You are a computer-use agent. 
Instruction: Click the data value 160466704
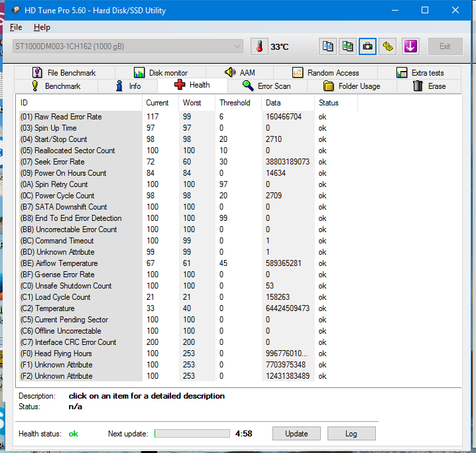tap(284, 117)
